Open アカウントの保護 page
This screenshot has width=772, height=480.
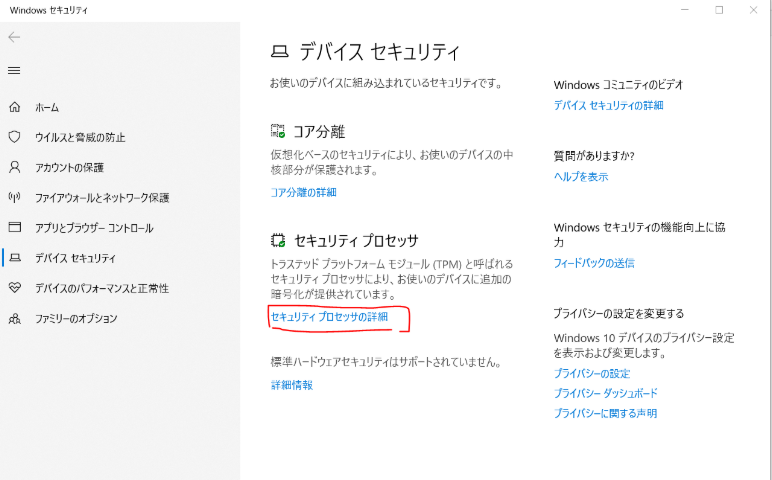[69, 167]
